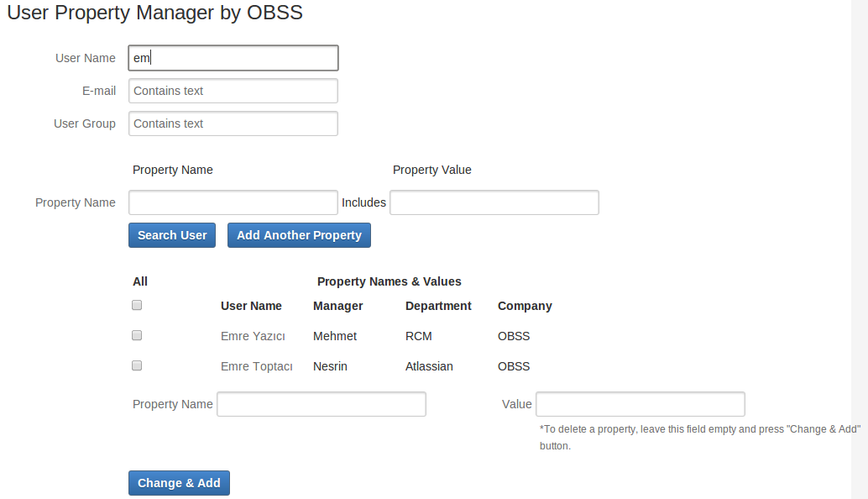Viewport: 868px width, 499px height.
Task: Open Emre Toptacı user link
Action: pyautogui.click(x=256, y=366)
